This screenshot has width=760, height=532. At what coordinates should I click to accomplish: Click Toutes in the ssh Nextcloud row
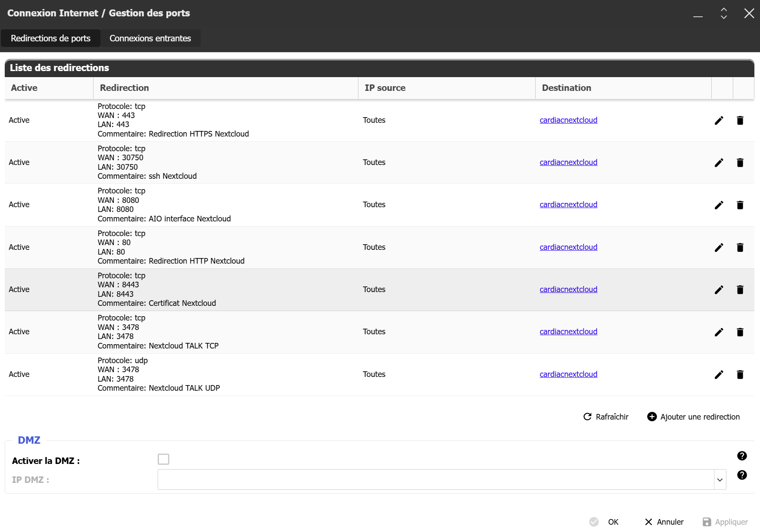click(x=374, y=162)
